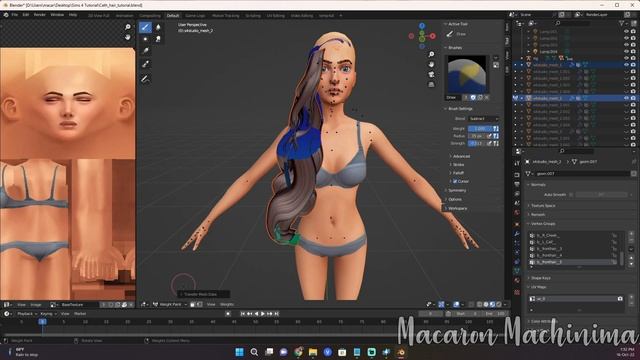Toggle the Auto Smooth checkbox under Normals
Screen dimensions: 640x360
click(x=571, y=195)
